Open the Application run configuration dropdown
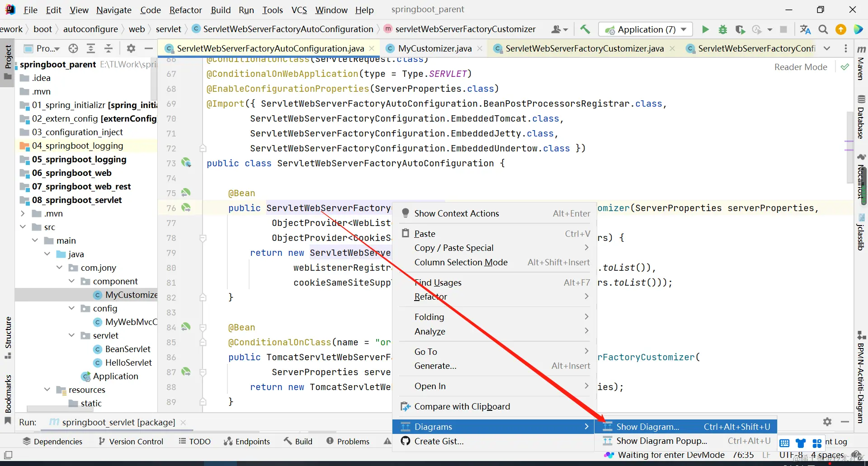This screenshot has width=868, height=466. click(x=646, y=29)
